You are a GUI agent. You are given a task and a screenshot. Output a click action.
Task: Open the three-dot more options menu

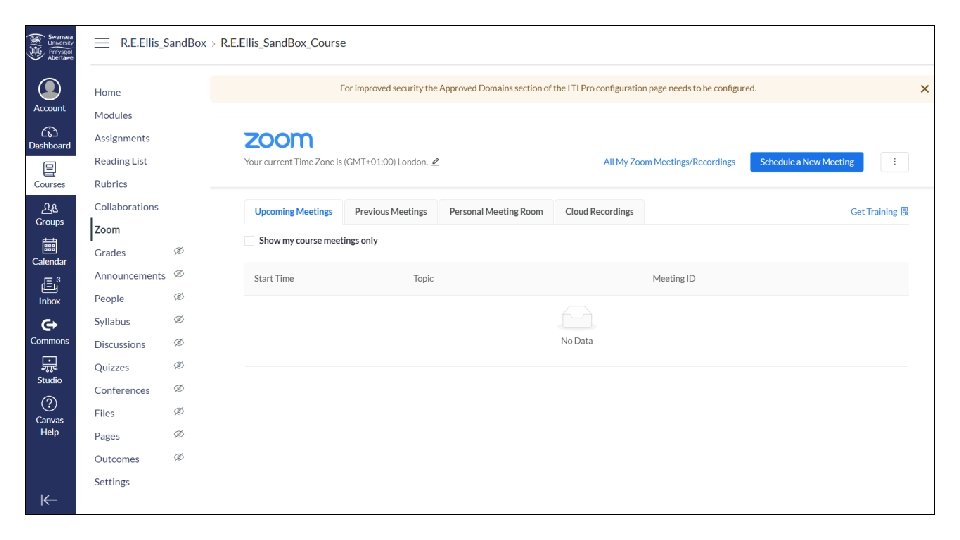(x=894, y=162)
